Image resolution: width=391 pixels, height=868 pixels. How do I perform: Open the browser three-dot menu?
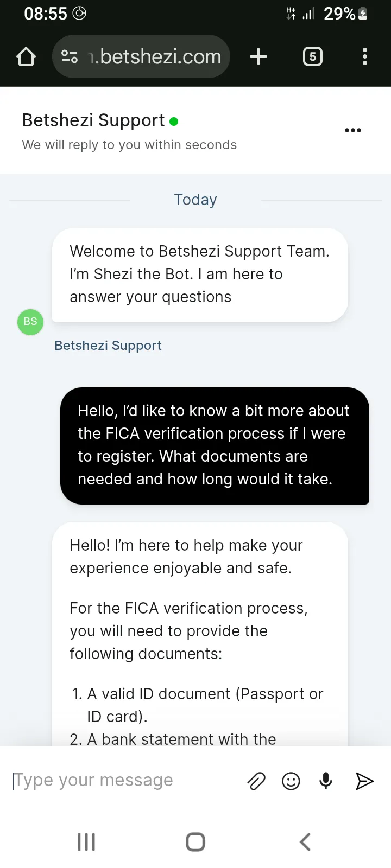(364, 56)
